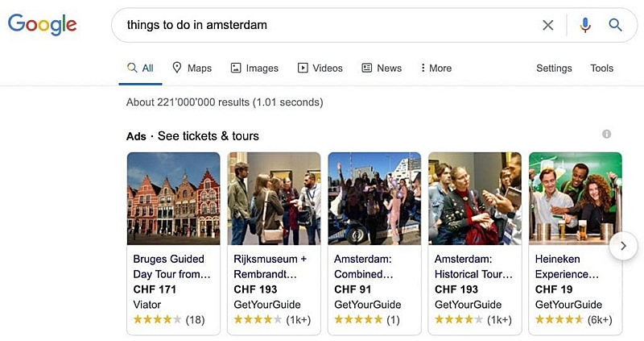Click the CHF 91 price

tap(353, 289)
